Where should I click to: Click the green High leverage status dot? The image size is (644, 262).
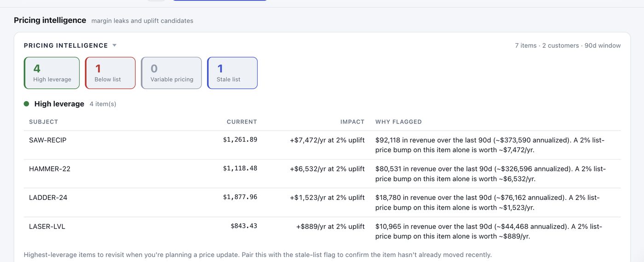coord(27,104)
